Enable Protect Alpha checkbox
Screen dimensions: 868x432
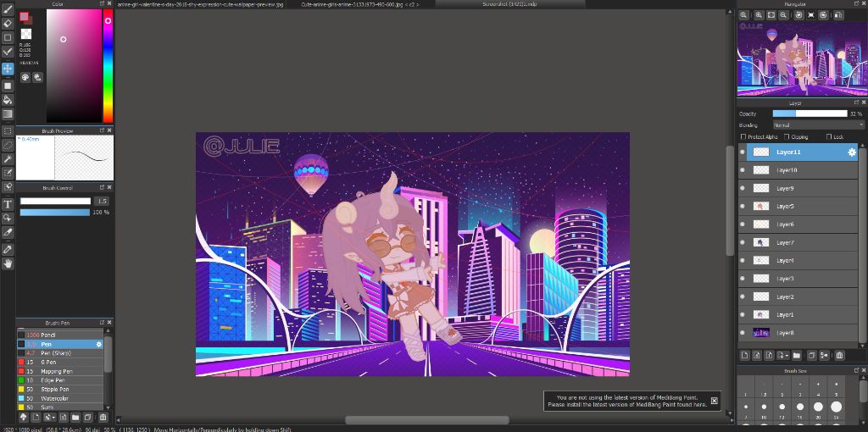[743, 136]
